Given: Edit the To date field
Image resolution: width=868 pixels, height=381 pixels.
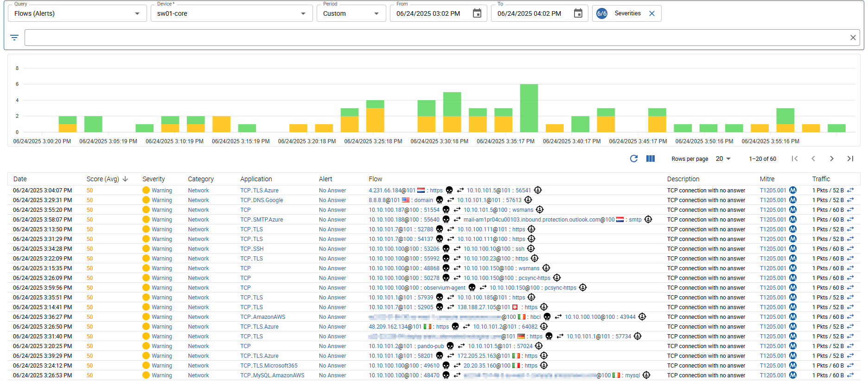Looking at the screenshot, I should (x=529, y=13).
